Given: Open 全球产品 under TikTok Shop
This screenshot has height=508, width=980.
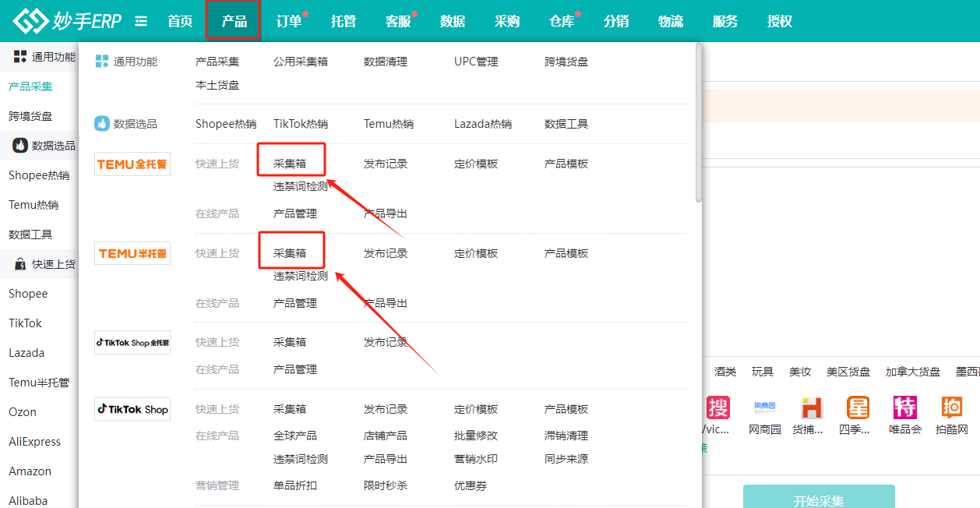Looking at the screenshot, I should click(295, 436).
